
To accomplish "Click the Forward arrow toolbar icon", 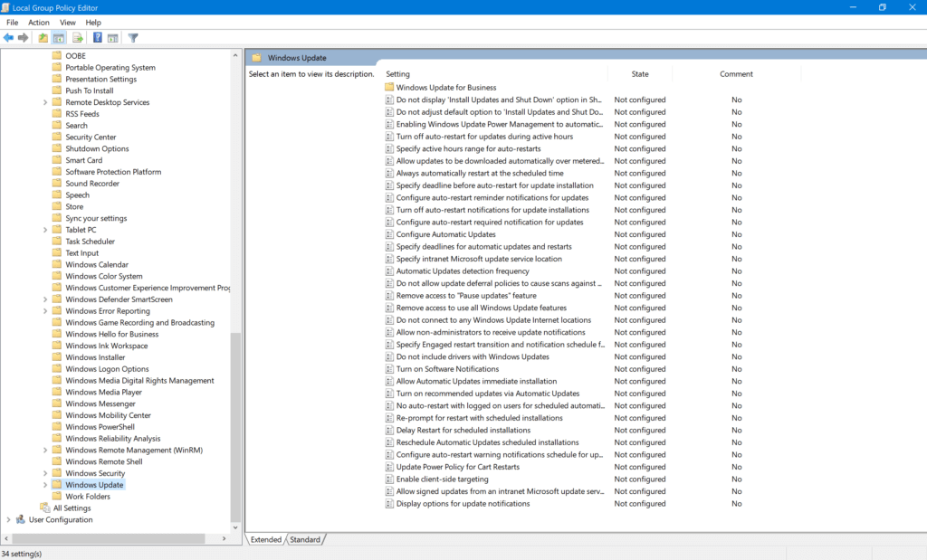I will pos(23,38).
